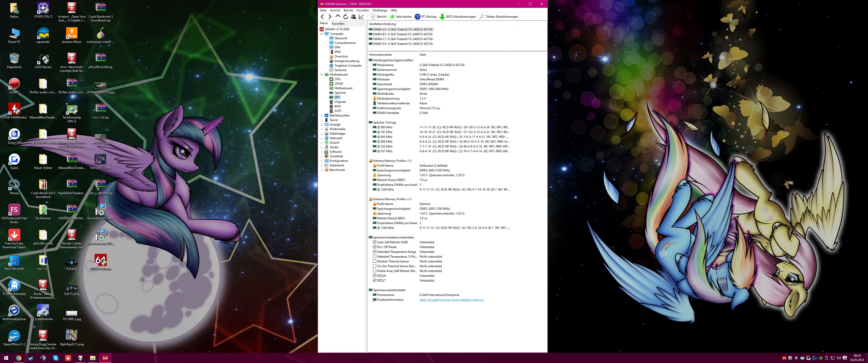Open the gskill.com product information link
The height and width of the screenshot is (363, 868).
[x=451, y=300]
